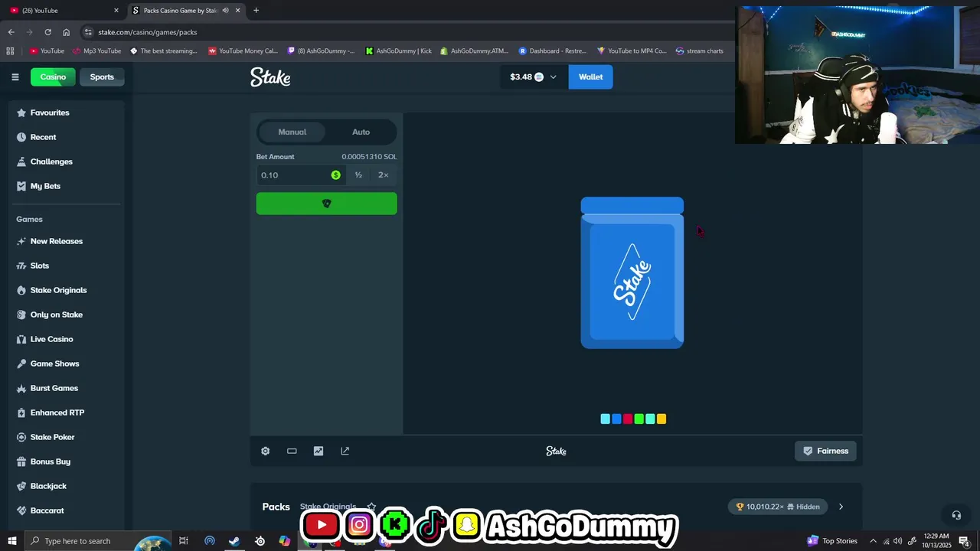Open the Wallet
This screenshot has height=551, width=980.
(590, 77)
